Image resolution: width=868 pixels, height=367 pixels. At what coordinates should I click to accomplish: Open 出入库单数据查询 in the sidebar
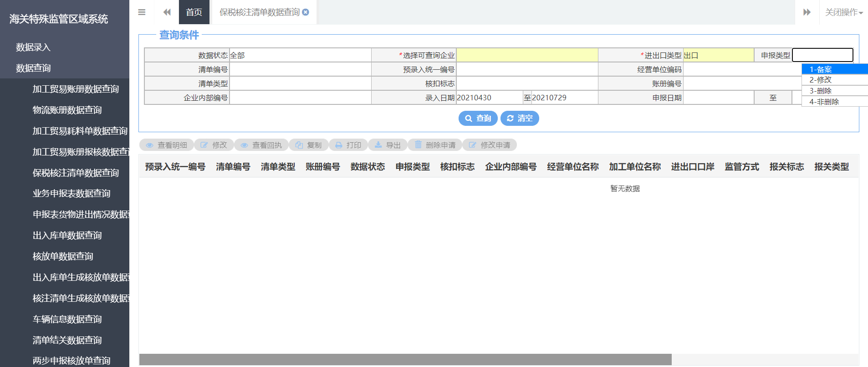pos(67,235)
